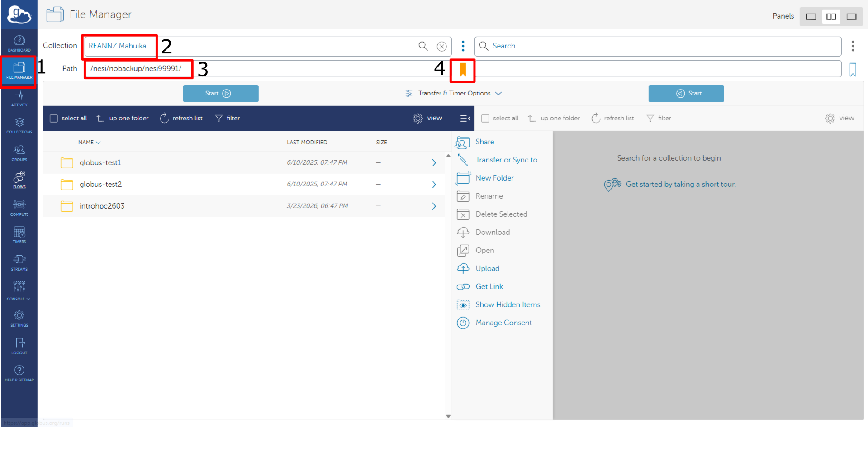Click Download in the action menu
The width and height of the screenshot is (868, 466).
pyautogui.click(x=483, y=233)
